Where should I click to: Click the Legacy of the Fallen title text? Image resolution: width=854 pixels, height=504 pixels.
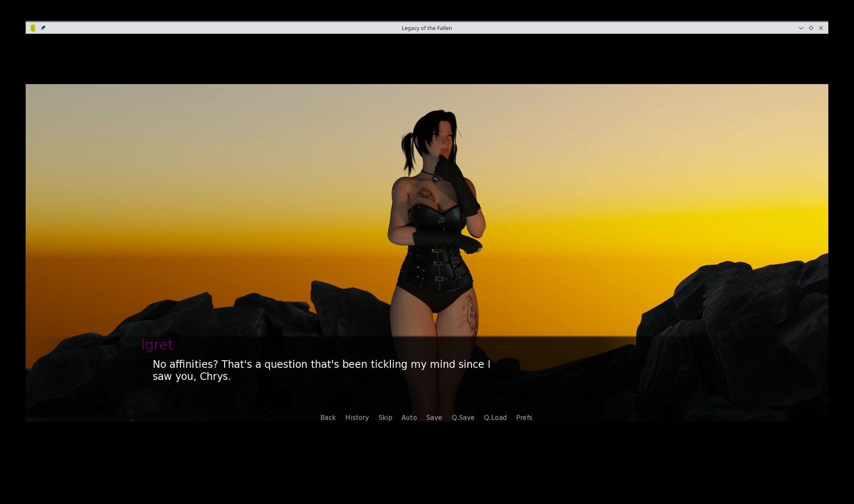pyautogui.click(x=426, y=28)
